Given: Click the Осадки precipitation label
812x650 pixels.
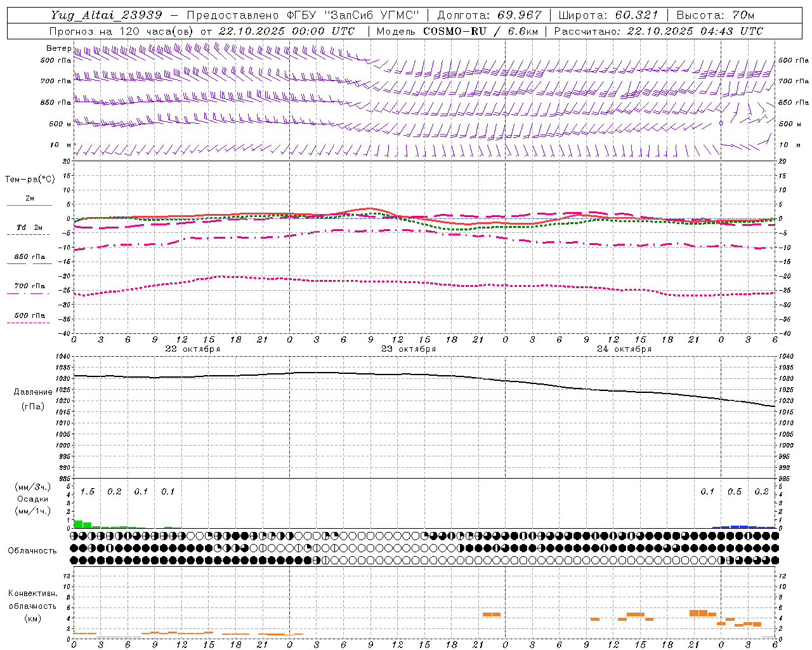Looking at the screenshot, I should (x=33, y=499).
